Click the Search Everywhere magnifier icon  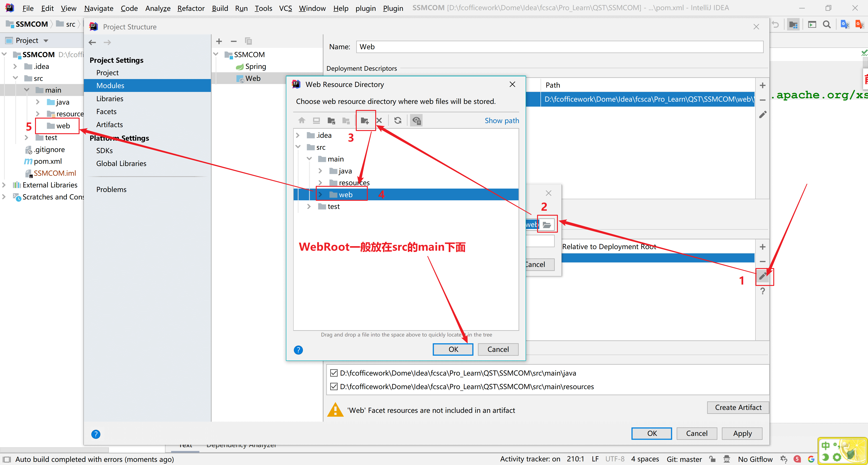pos(827,24)
